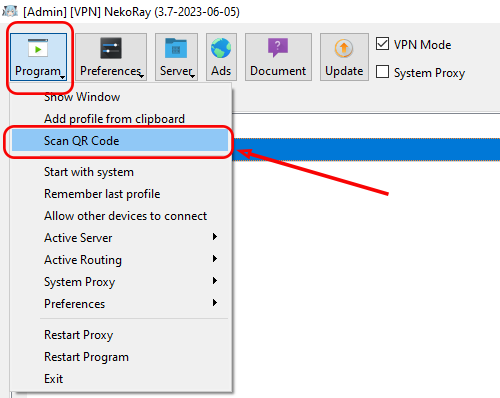Image resolution: width=500 pixels, height=398 pixels.
Task: Select Add profile from clipboard
Action: pos(121,119)
